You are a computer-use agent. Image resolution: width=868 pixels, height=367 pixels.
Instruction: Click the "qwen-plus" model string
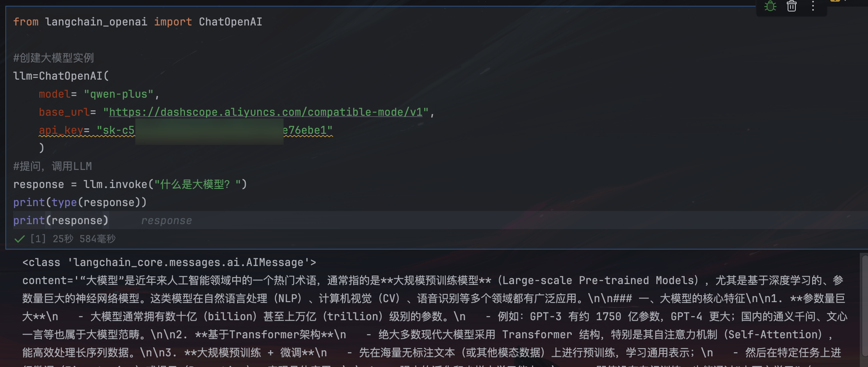point(119,94)
